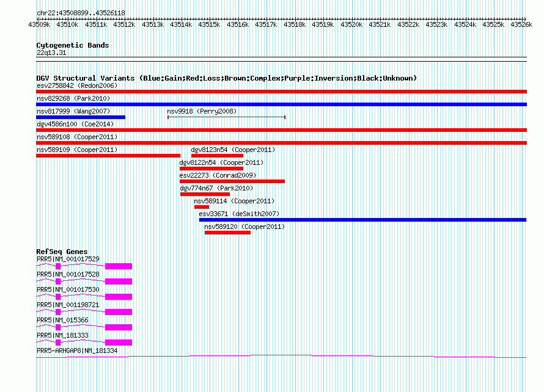The height and width of the screenshot is (392, 544).
Task: Open the esv22273 (Conrad2009) label
Action: (218, 175)
